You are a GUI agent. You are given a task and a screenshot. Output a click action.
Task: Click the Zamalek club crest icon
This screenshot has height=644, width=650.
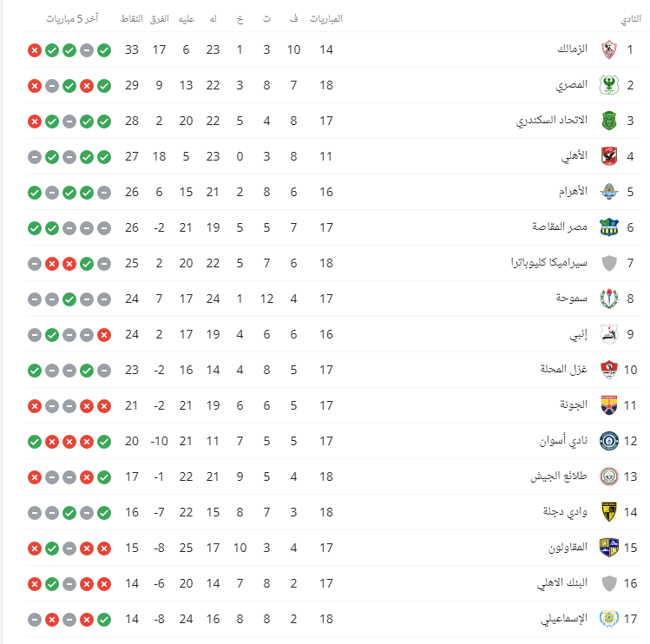tap(609, 49)
